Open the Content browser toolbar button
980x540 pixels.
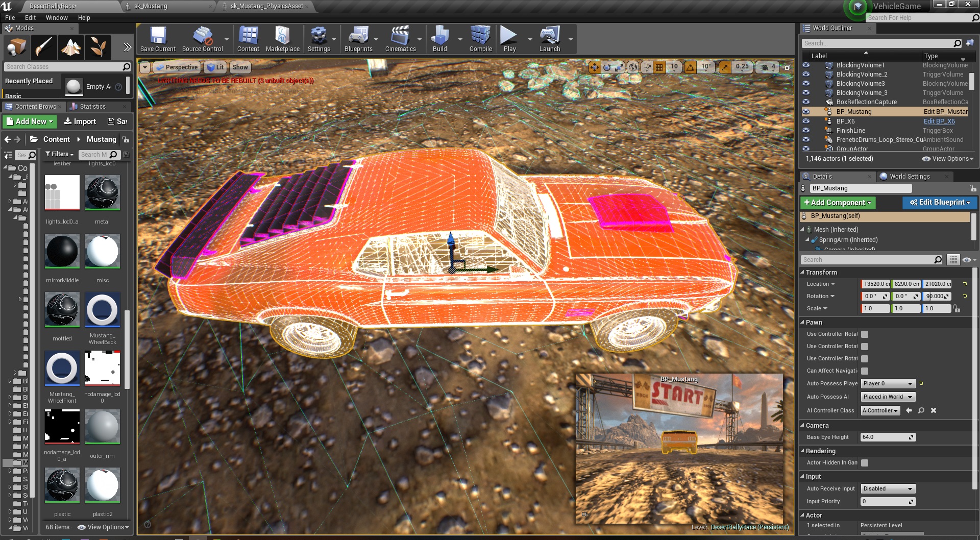[248, 39]
